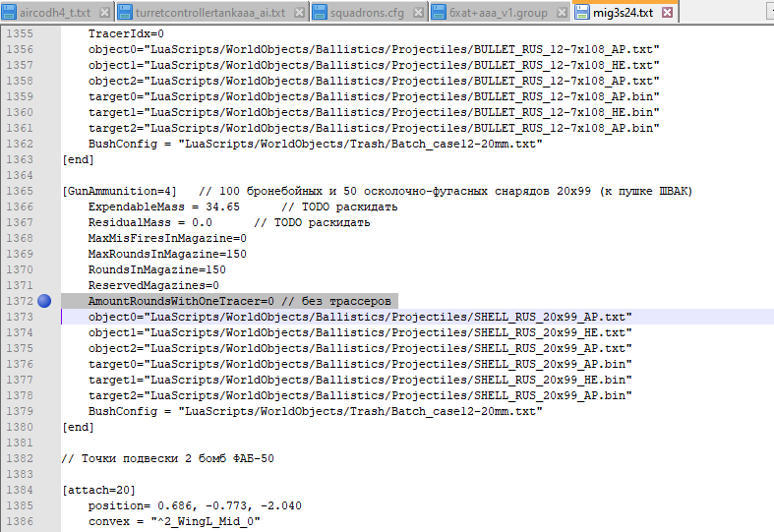Screen dimensions: 774x532
Task: Click ReservedMagazines=0 line
Action: pyautogui.click(x=153, y=285)
